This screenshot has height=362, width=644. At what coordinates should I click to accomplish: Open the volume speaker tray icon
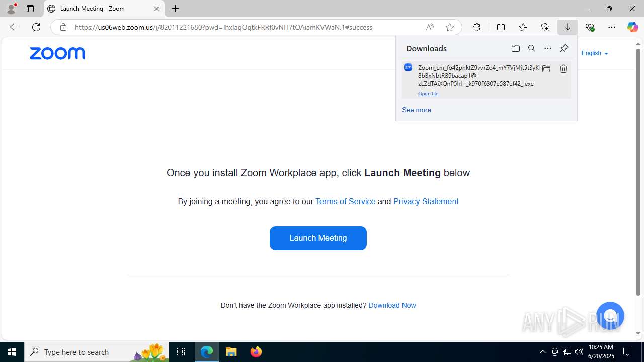tap(579, 352)
